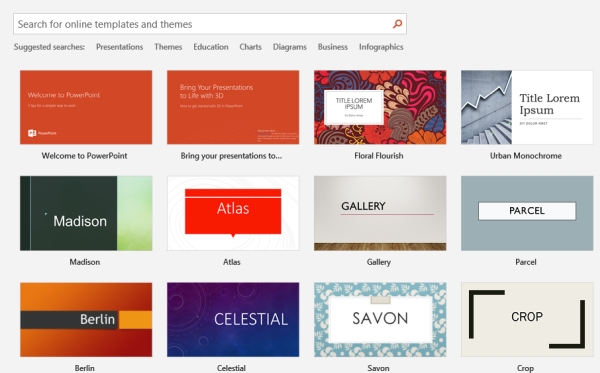Open Welcome to PowerPoint template thumbnail

tap(86, 107)
